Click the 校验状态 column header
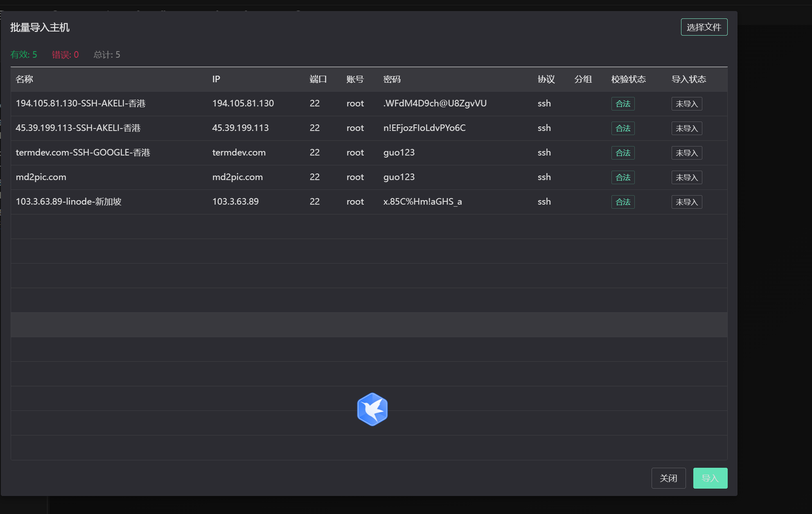The image size is (812, 514). pyautogui.click(x=628, y=79)
